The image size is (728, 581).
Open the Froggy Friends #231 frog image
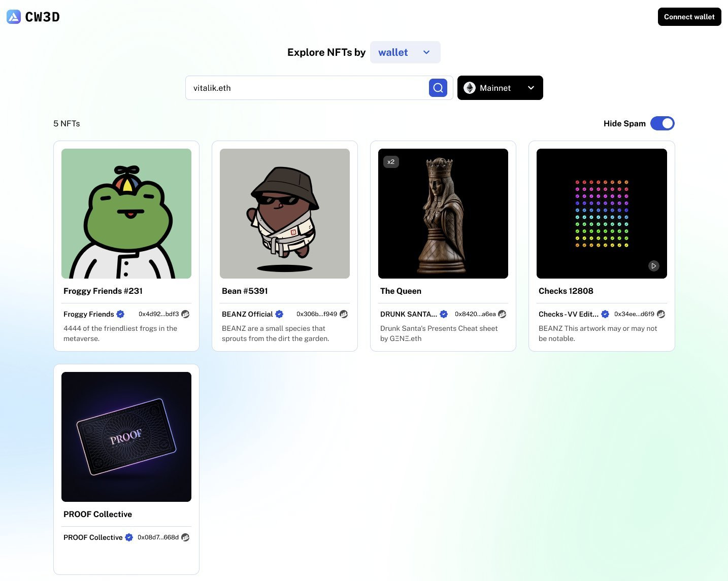(x=126, y=214)
